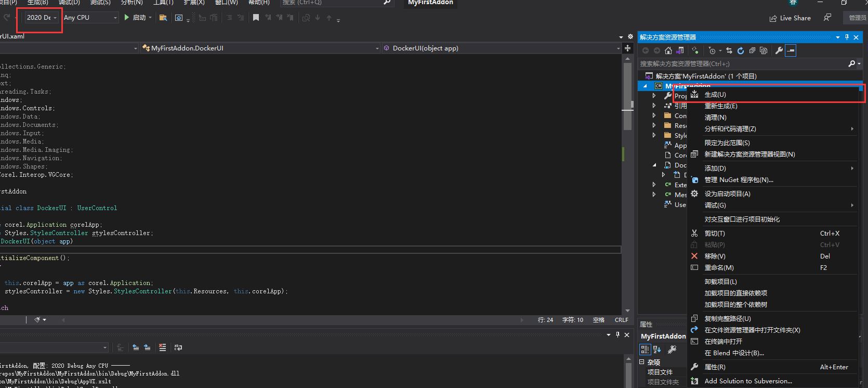
Task: Choose 管理 NuGet 程序包 menu entry
Action: point(739,180)
